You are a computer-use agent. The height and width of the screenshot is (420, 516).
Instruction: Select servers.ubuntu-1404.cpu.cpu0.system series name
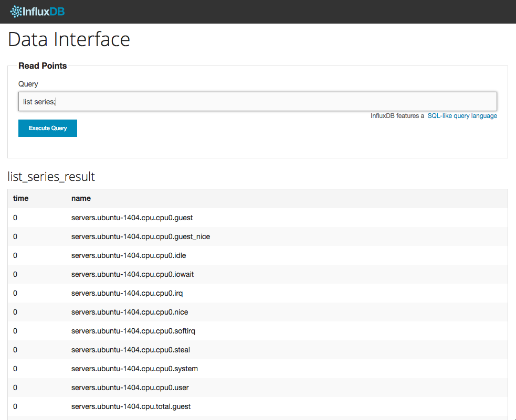134,369
